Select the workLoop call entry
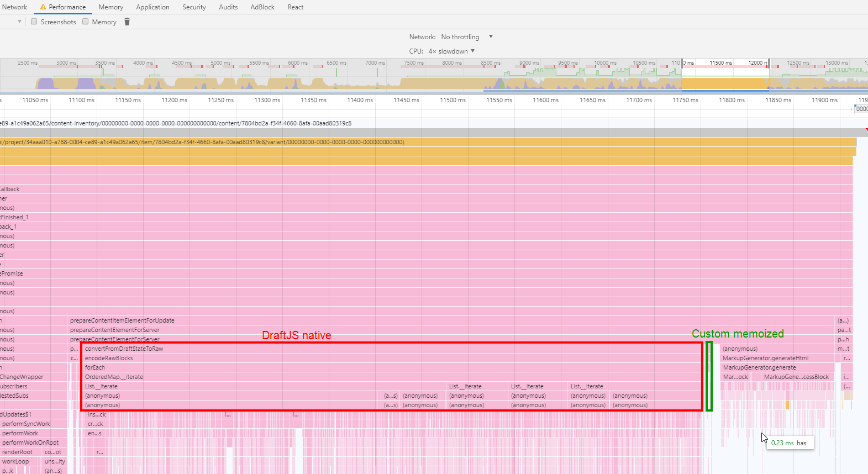 pos(21,461)
